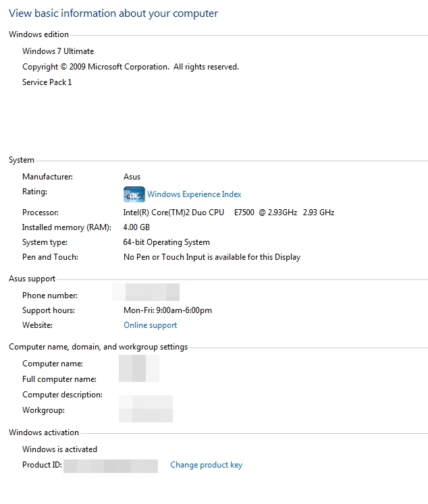Click the 'Service Pack 1' text
The width and height of the screenshot is (428, 504).
(47, 82)
